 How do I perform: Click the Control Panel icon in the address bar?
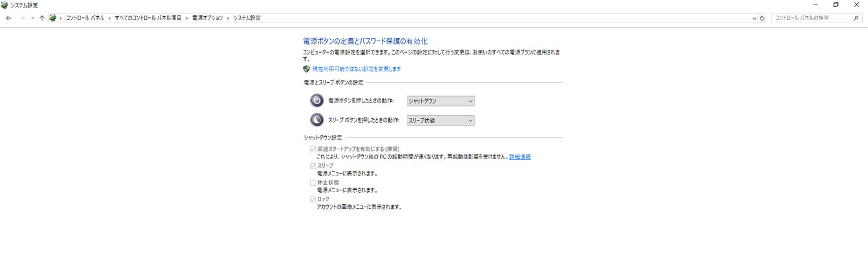click(53, 18)
